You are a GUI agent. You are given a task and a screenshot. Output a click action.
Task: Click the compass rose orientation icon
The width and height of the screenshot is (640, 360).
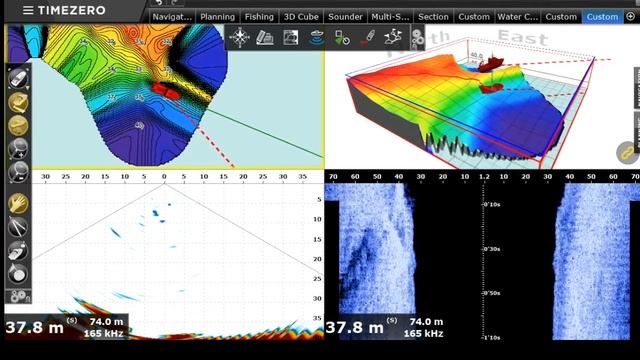240,38
